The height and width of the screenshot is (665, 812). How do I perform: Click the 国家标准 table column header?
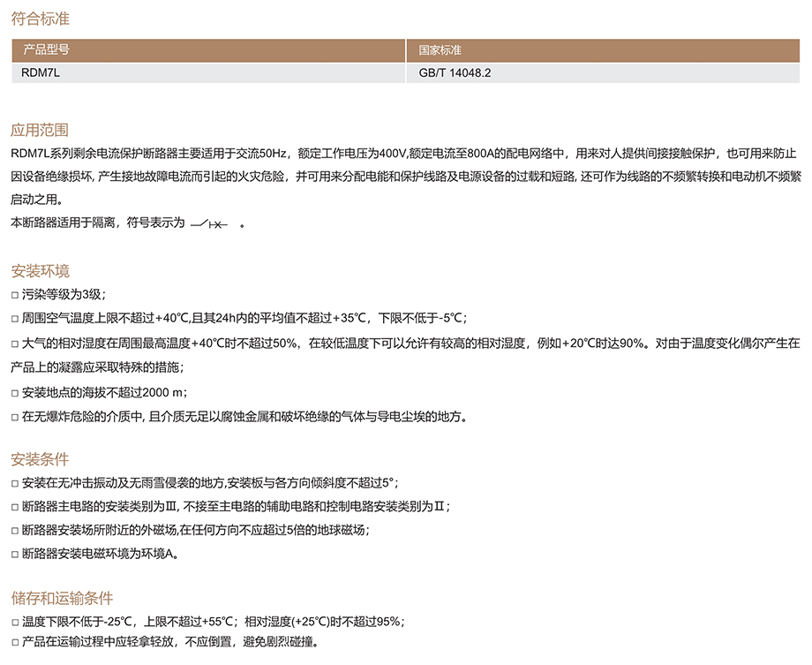click(x=440, y=50)
